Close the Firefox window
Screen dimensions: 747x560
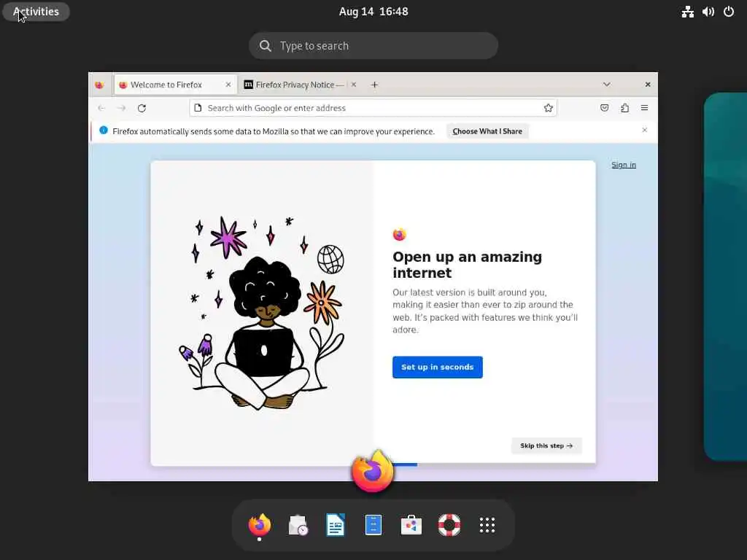point(648,85)
